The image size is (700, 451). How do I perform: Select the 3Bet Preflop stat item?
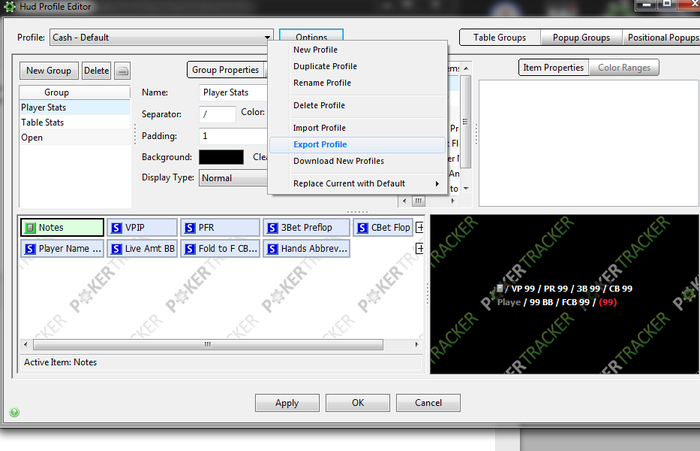(x=306, y=227)
